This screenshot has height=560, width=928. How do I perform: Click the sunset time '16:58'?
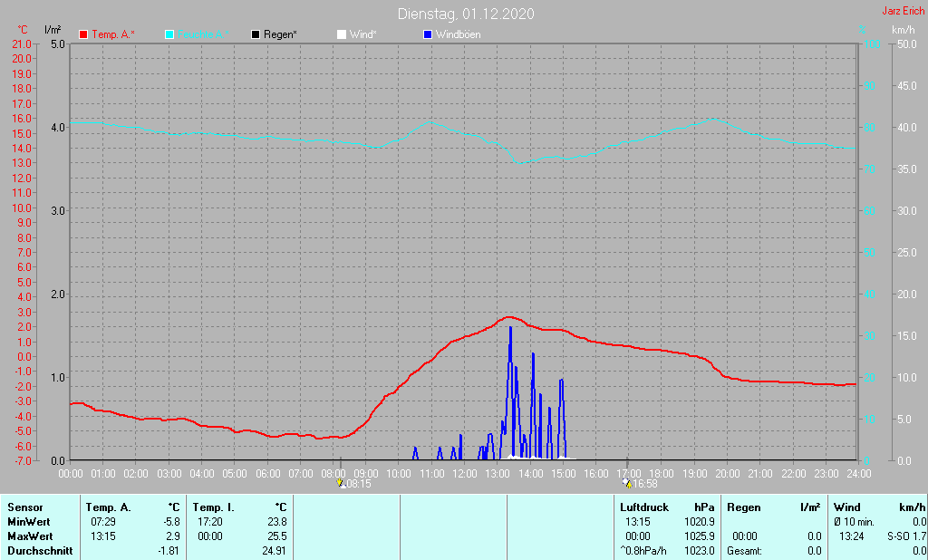tap(645, 484)
